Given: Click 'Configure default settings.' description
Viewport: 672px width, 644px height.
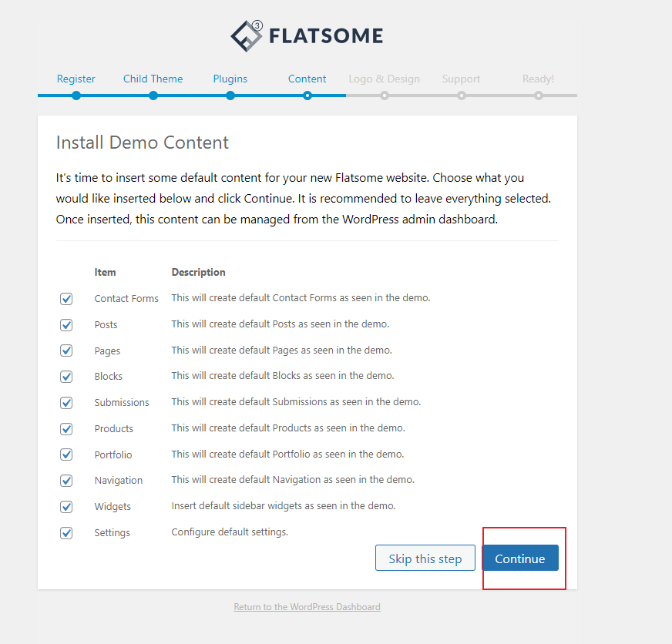Looking at the screenshot, I should click(230, 532).
